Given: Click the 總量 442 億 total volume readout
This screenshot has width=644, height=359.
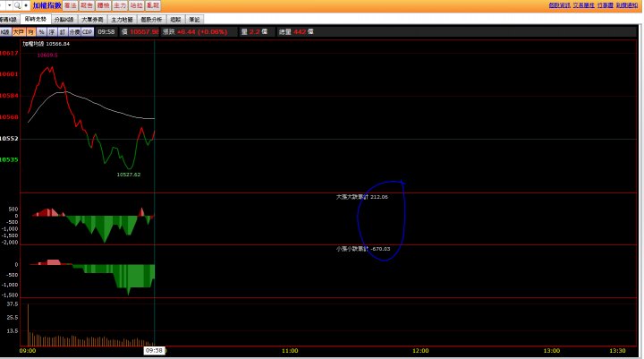Looking at the screenshot, I should [x=296, y=31].
